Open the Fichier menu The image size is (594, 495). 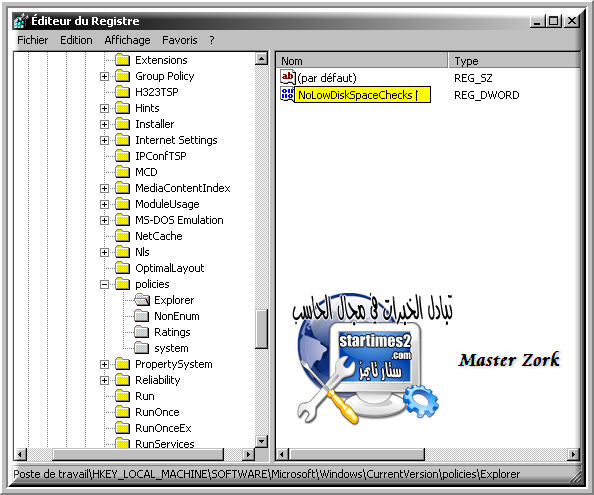point(33,40)
